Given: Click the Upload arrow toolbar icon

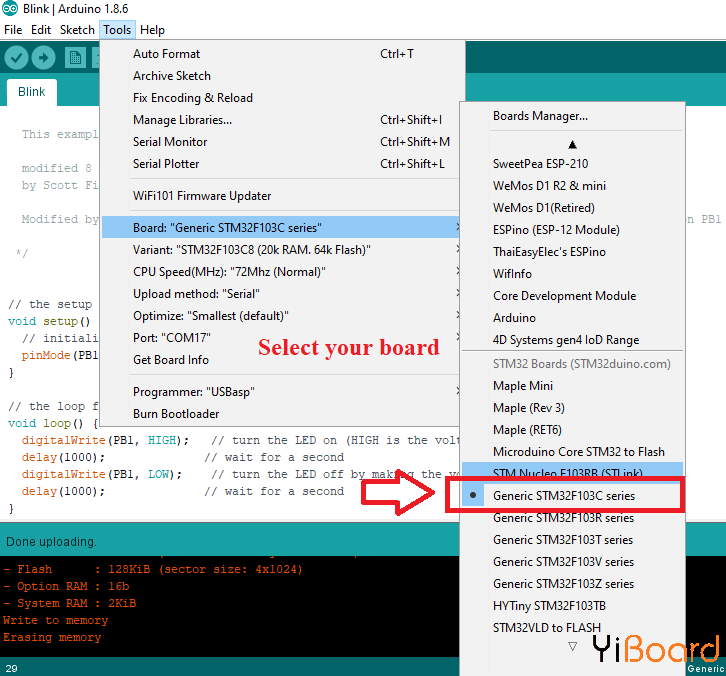Looking at the screenshot, I should click(45, 58).
